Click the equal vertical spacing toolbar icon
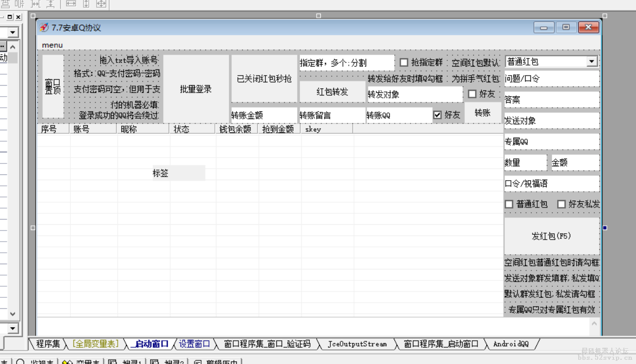 click(x=50, y=4)
